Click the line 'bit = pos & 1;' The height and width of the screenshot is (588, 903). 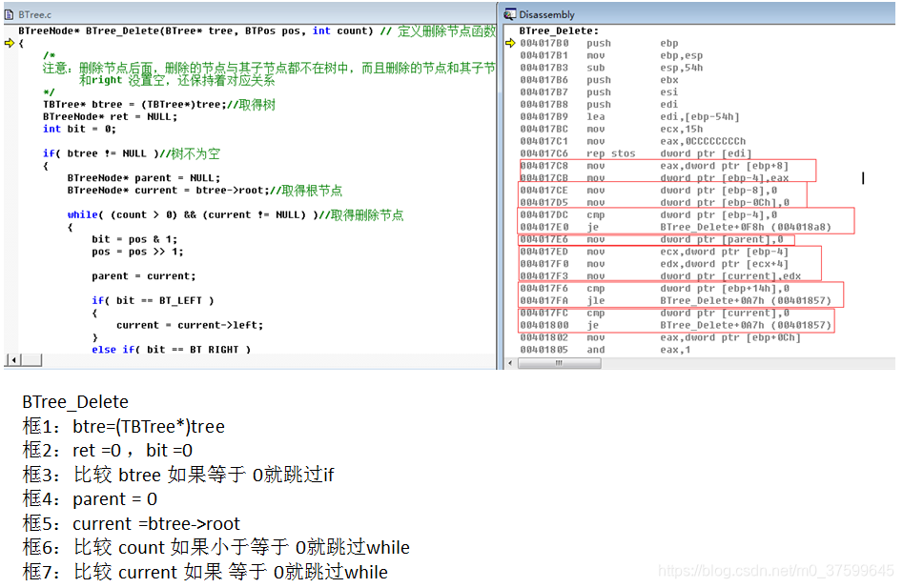[x=134, y=239]
